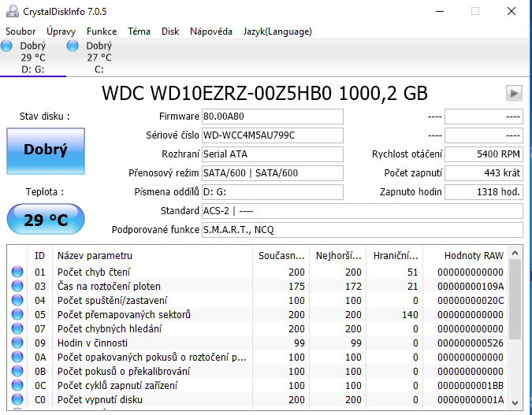This screenshot has width=532, height=415.
Task: Select the row Počet vypnutí disku
Action: [258, 400]
